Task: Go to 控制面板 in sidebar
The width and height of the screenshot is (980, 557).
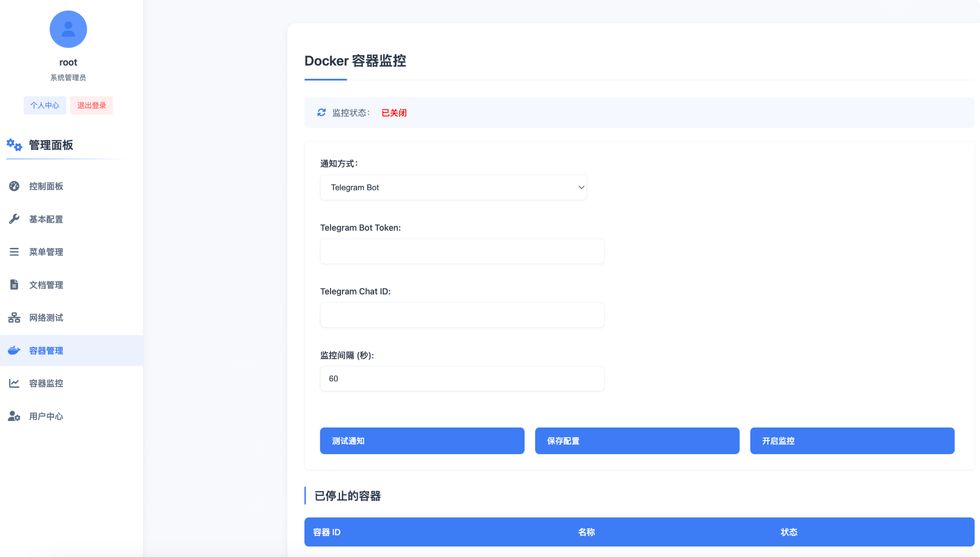Action: (46, 186)
